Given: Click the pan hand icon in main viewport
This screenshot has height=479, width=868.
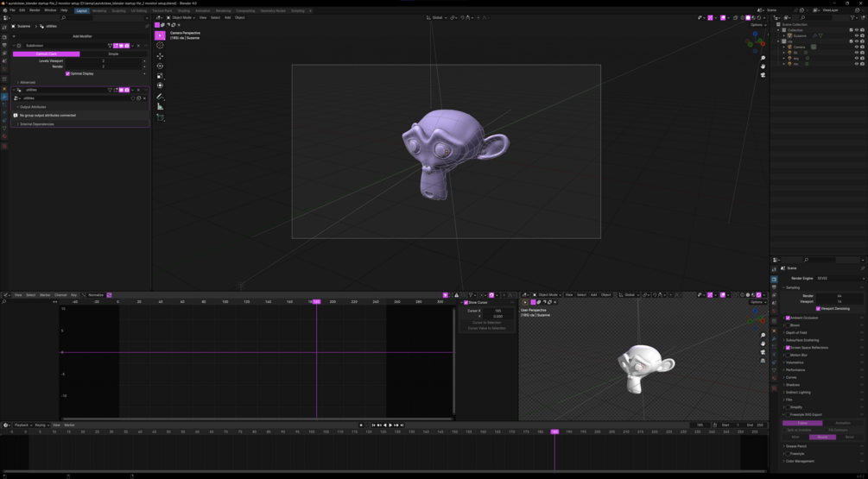Looking at the screenshot, I should click(763, 66).
